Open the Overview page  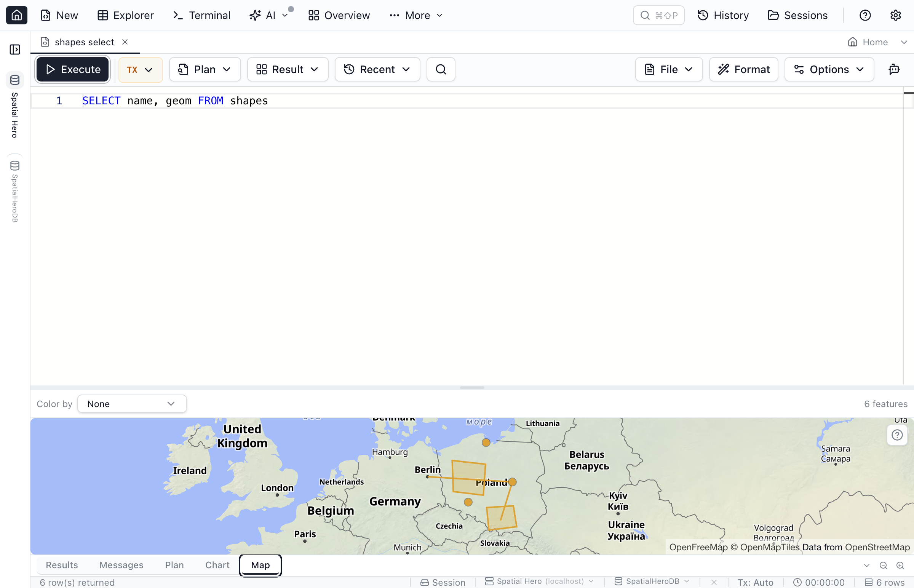pos(339,15)
